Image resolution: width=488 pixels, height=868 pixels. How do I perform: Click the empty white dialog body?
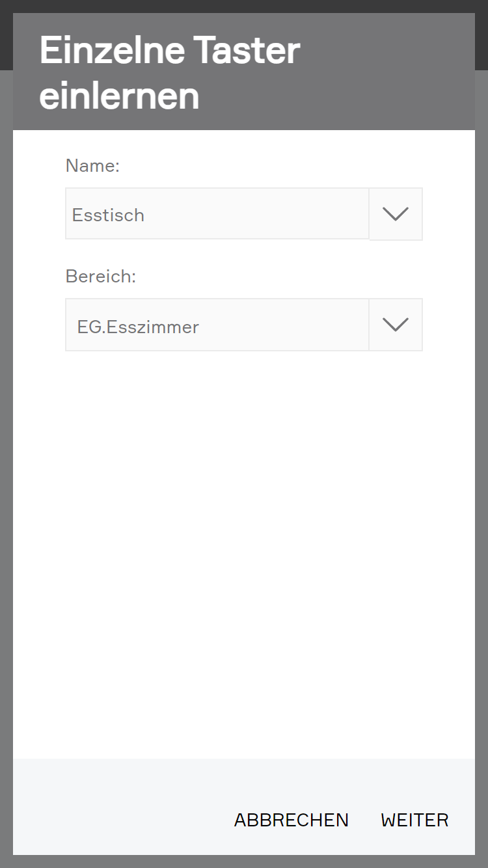pyautogui.click(x=244, y=553)
